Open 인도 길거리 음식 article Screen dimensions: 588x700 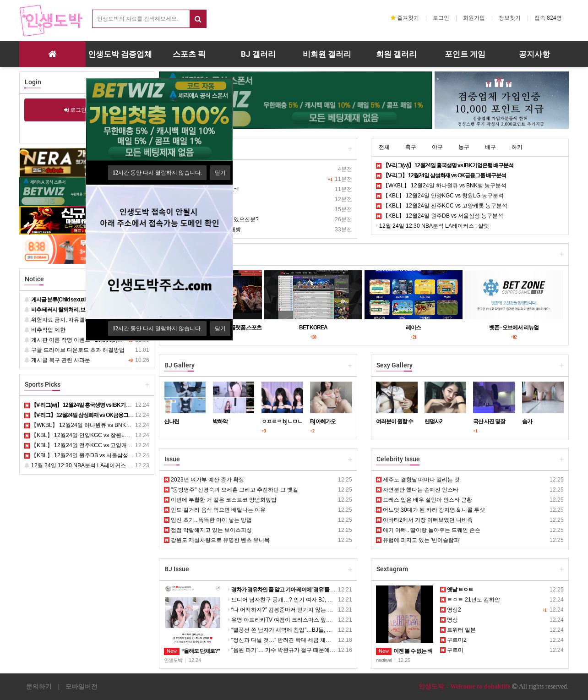218,510
